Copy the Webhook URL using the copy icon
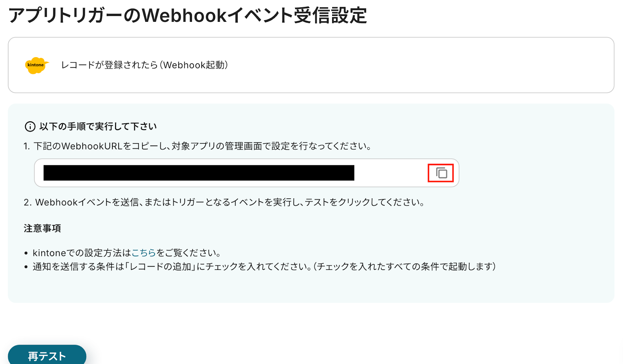The width and height of the screenshot is (623, 364). coord(441,173)
